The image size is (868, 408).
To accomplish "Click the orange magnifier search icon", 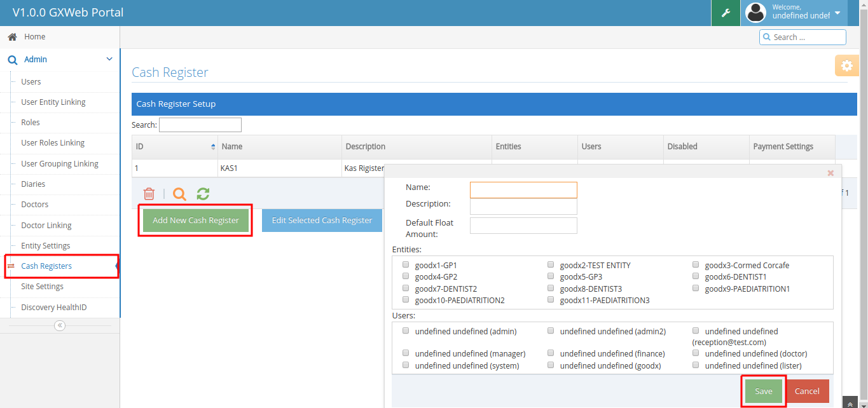I will (179, 194).
